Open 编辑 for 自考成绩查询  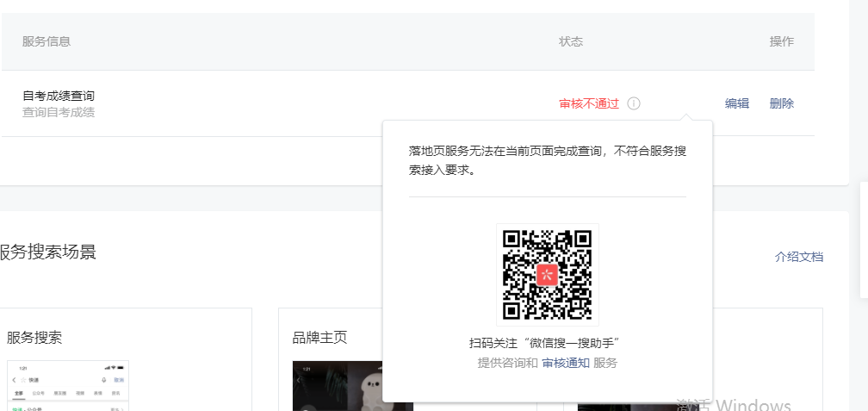coord(737,103)
